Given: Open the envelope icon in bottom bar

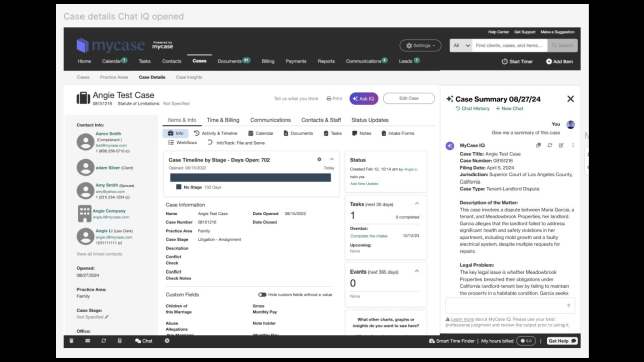Looking at the screenshot, I should tap(88, 341).
